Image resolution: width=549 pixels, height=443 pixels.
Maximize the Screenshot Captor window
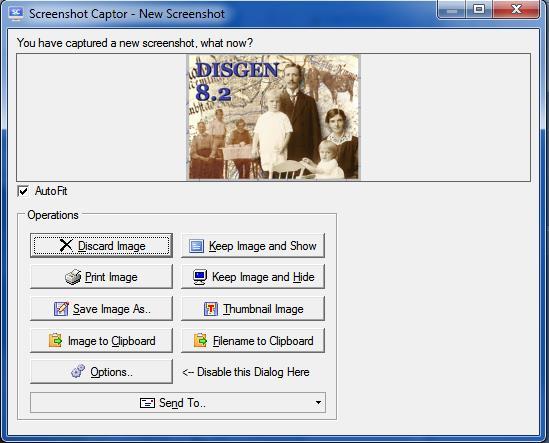(x=479, y=10)
